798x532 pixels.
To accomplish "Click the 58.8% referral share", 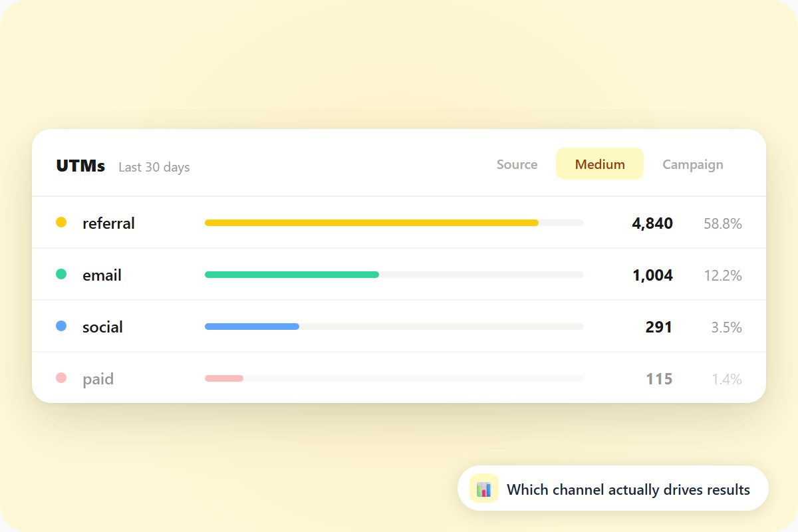I will 723,224.
